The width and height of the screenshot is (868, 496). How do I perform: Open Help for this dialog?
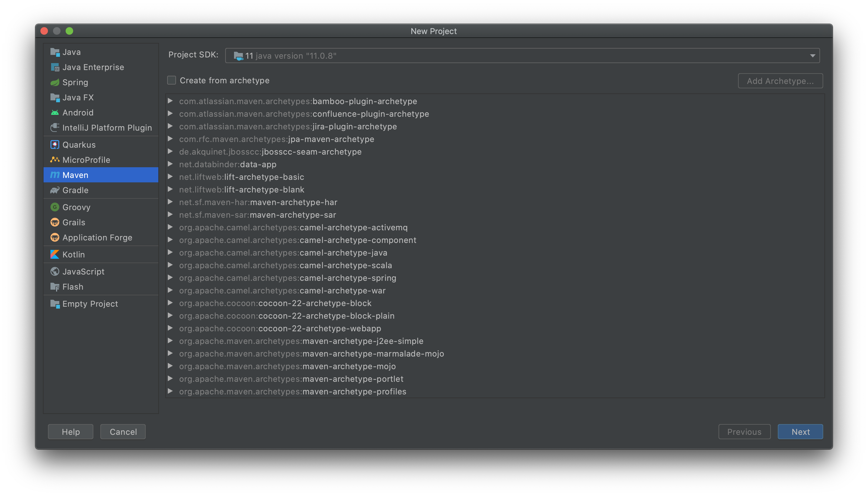pos(70,432)
